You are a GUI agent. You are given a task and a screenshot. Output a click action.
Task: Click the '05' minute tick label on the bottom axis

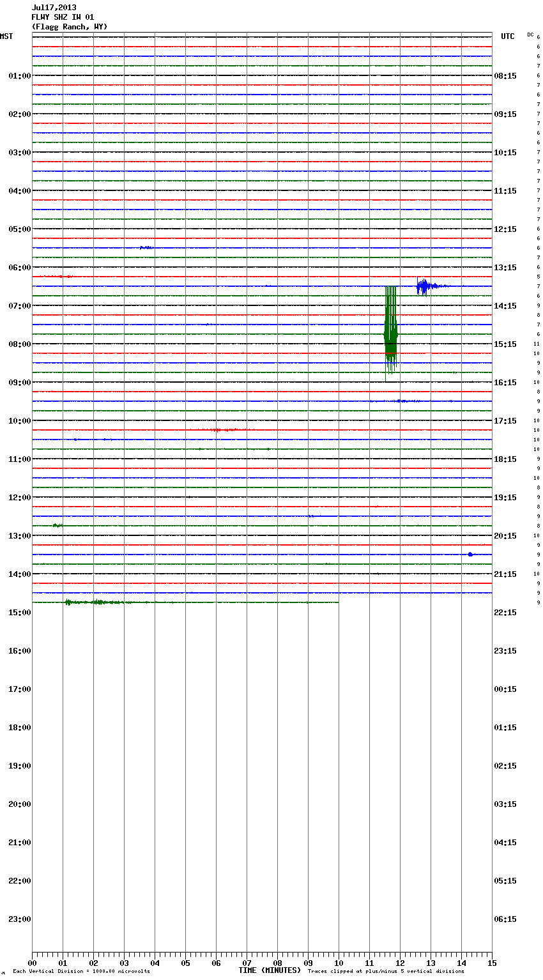click(185, 963)
